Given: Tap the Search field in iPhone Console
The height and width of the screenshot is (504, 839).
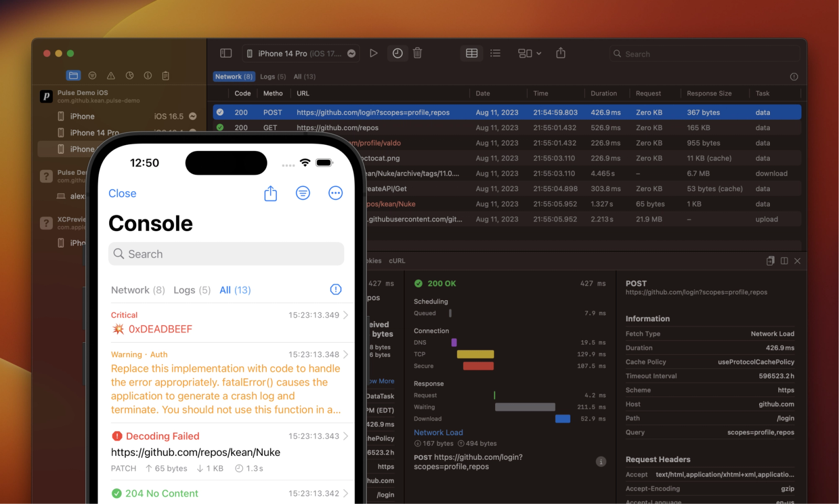Looking at the screenshot, I should click(x=226, y=254).
